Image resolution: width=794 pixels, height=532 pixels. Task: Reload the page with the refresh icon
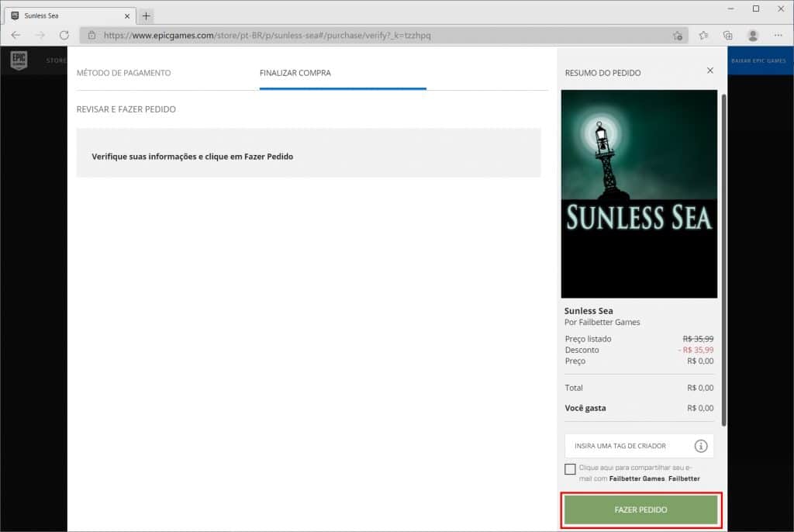64,36
